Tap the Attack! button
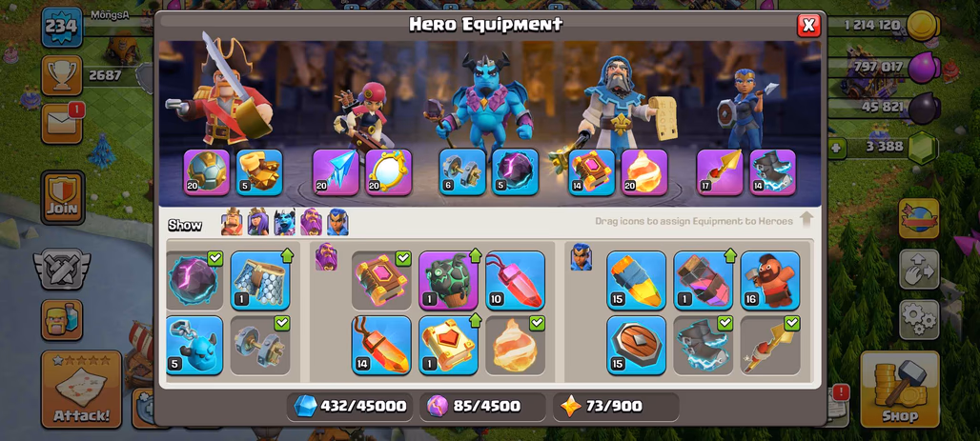 click(81, 390)
